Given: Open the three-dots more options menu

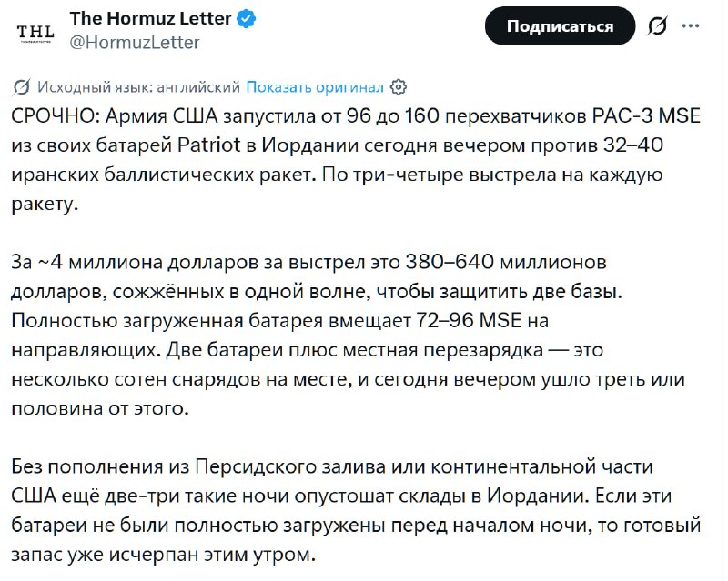Looking at the screenshot, I should click(691, 26).
